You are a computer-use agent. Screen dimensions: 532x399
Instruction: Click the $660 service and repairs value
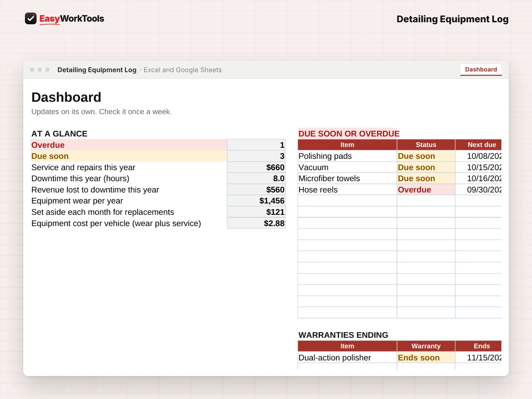click(256, 167)
